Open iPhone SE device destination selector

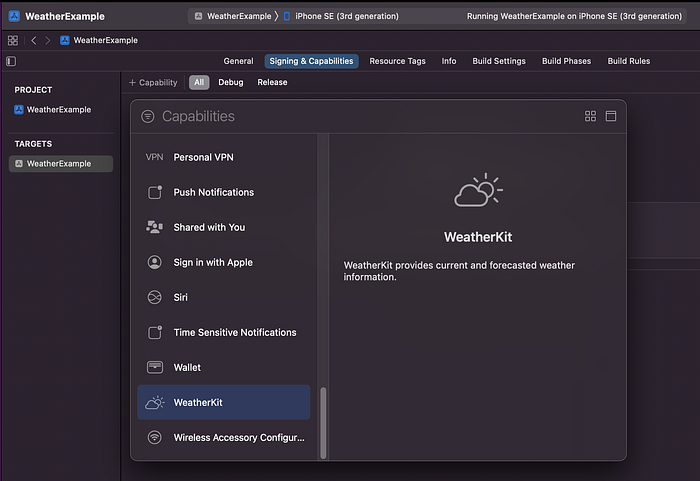click(x=342, y=16)
